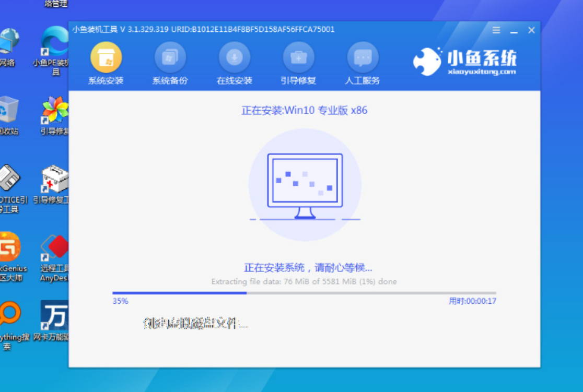Open the DiskGenius 分区大师 desktop icon
This screenshot has height=392, width=583.
(x=13, y=256)
